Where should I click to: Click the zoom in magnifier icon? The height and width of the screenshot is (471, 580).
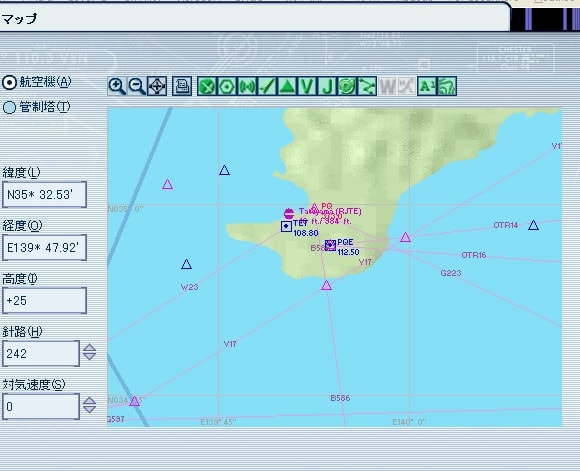(x=117, y=86)
